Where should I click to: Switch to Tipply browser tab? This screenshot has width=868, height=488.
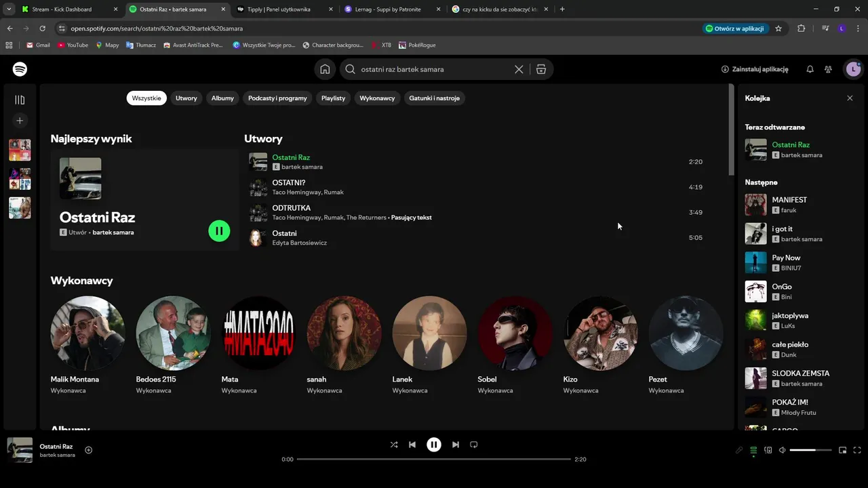point(284,9)
